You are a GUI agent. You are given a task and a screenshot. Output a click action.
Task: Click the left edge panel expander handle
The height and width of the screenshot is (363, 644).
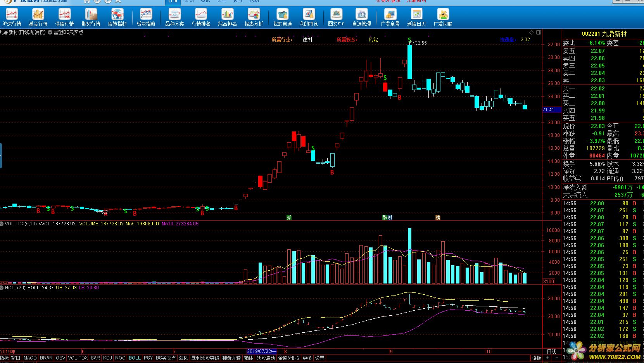[1, 156]
